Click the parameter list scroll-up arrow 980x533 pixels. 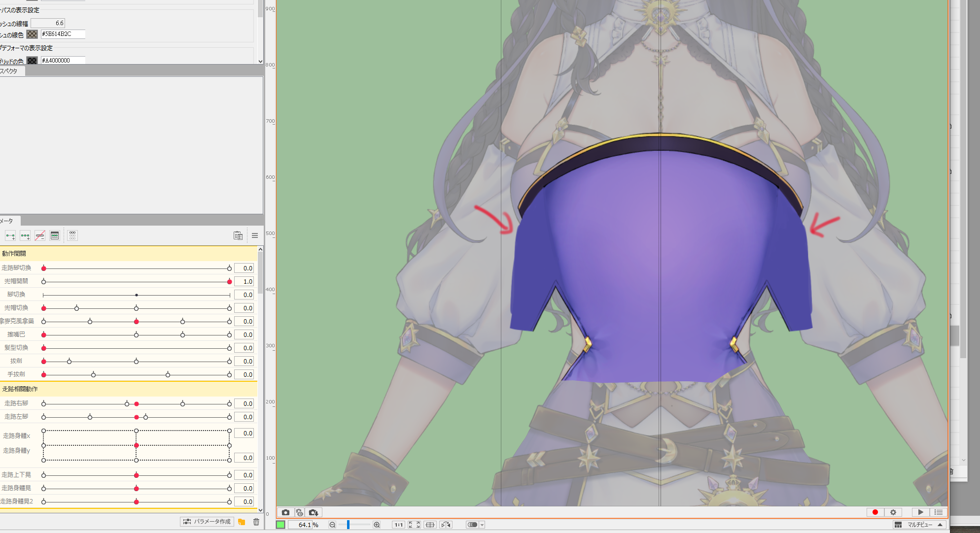[x=260, y=249]
